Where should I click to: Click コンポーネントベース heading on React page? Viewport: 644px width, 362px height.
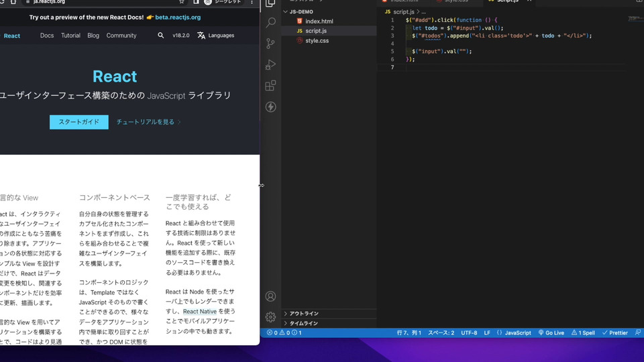click(115, 197)
